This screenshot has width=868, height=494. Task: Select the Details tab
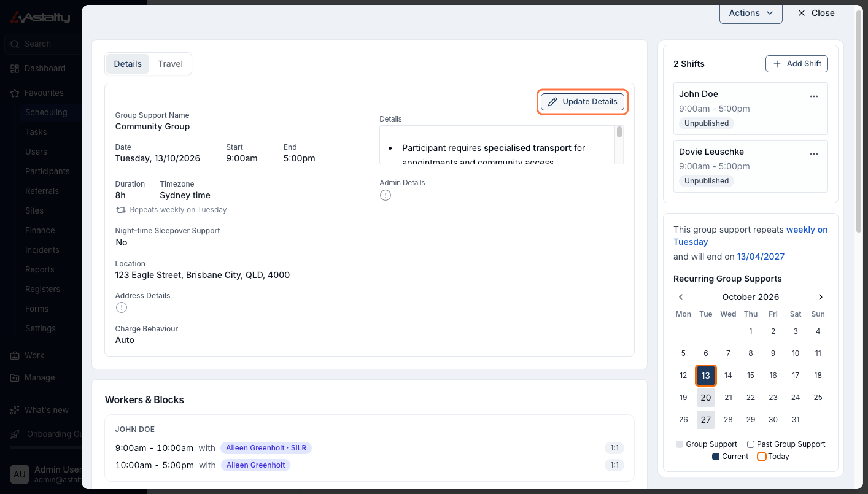(x=128, y=64)
